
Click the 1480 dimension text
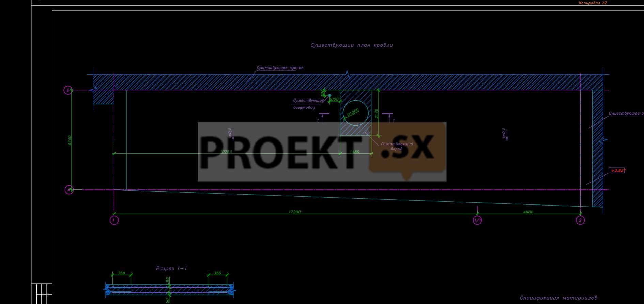point(355,152)
